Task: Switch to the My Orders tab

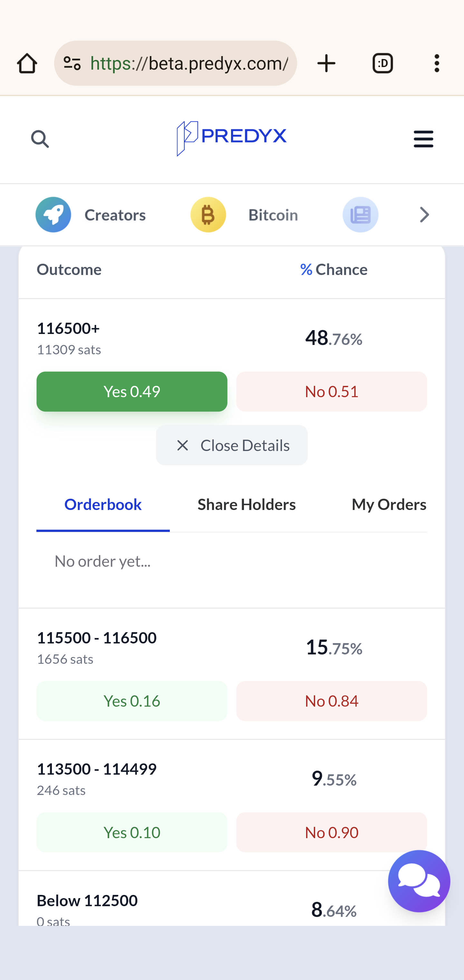Action: pyautogui.click(x=389, y=505)
